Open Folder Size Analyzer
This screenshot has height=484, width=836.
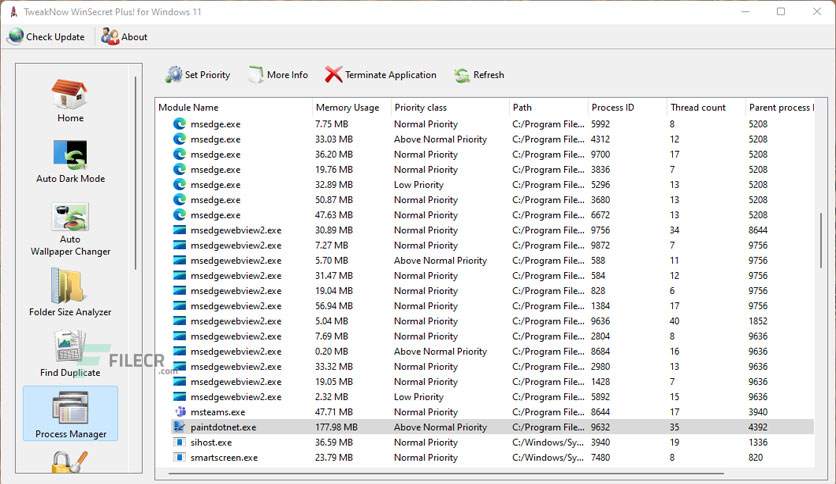pos(70,292)
